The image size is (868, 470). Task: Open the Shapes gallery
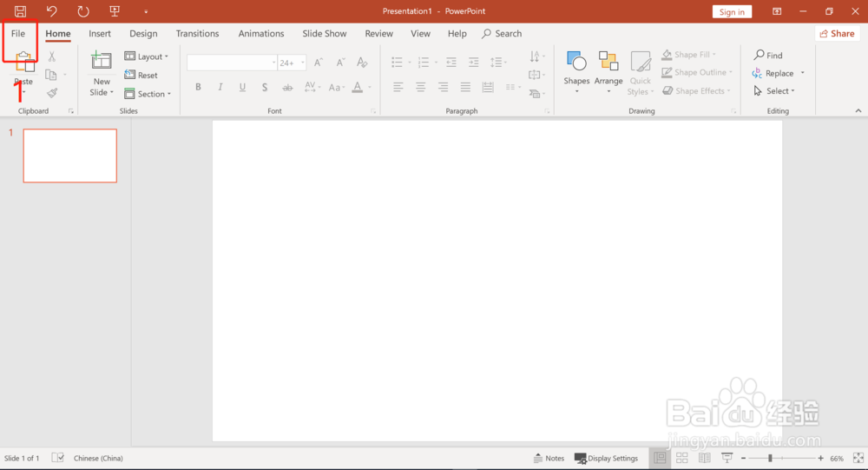(576, 71)
